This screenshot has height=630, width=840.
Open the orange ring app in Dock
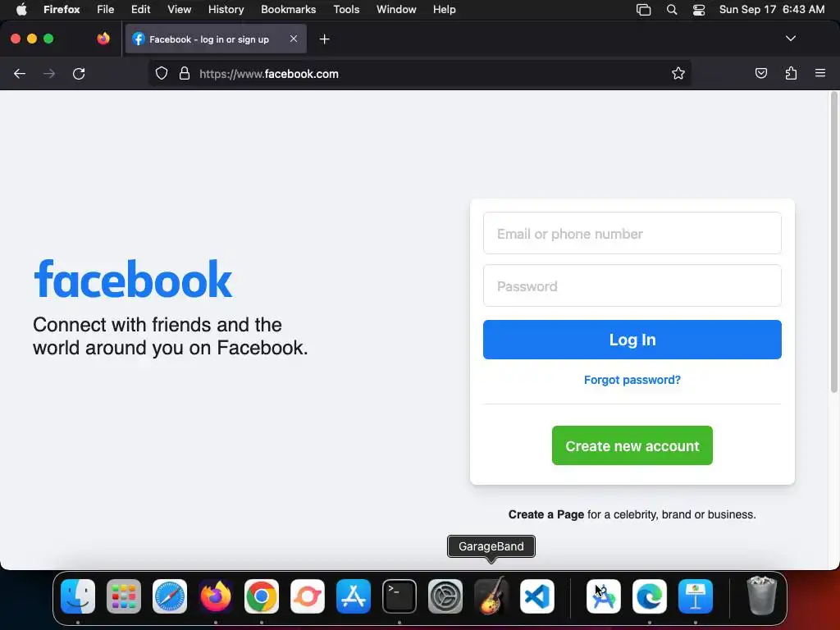(308, 596)
